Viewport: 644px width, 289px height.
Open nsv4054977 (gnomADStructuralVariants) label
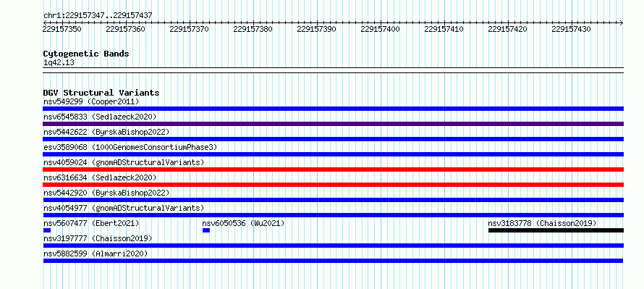pyautogui.click(x=124, y=208)
